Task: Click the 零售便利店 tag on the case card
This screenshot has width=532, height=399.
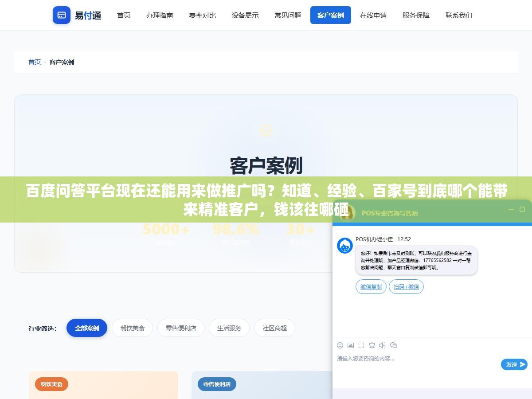Action: pyautogui.click(x=217, y=384)
